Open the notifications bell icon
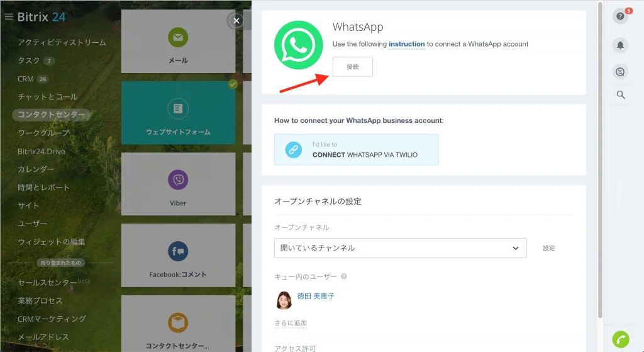Image resolution: width=644 pixels, height=352 pixels. [x=620, y=45]
